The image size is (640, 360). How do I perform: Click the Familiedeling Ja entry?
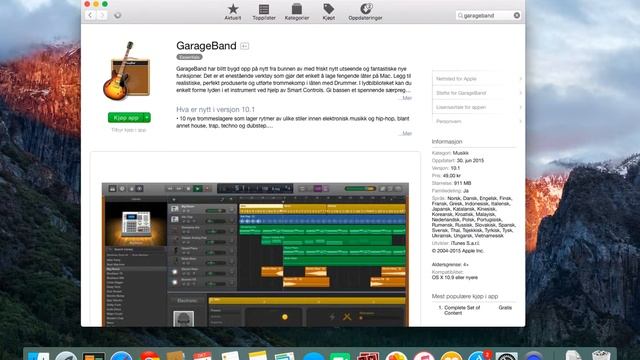click(450, 191)
